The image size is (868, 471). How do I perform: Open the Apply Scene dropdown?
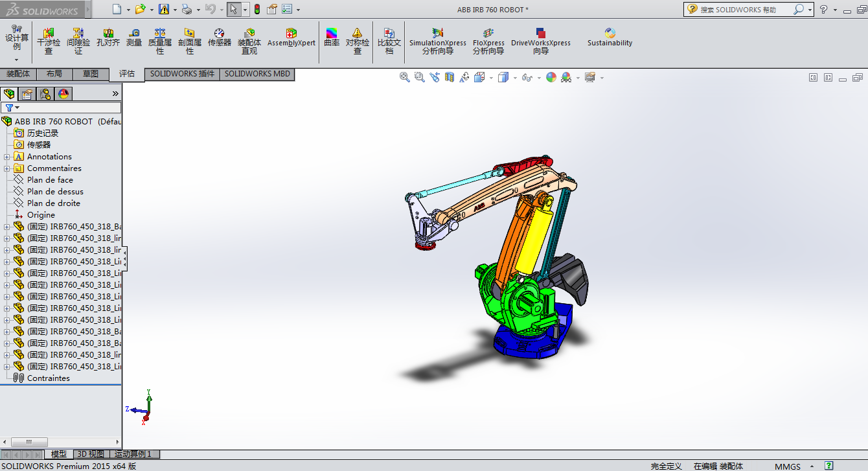tap(578, 78)
